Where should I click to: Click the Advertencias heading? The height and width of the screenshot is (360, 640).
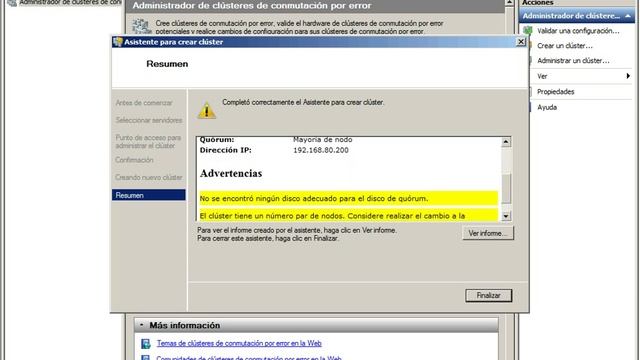(x=231, y=173)
